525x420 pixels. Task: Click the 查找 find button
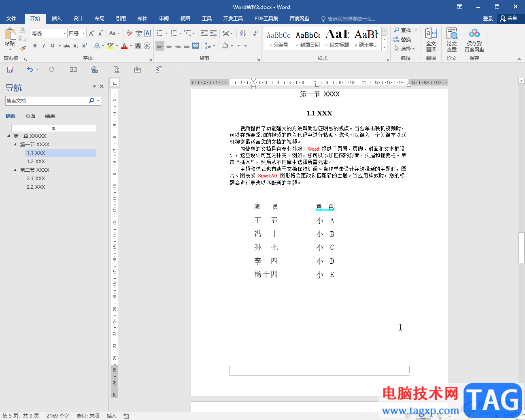click(x=405, y=30)
